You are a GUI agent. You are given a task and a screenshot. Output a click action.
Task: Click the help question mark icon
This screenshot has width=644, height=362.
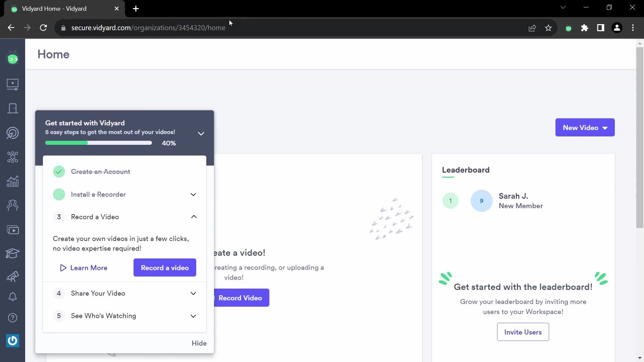coord(12,317)
